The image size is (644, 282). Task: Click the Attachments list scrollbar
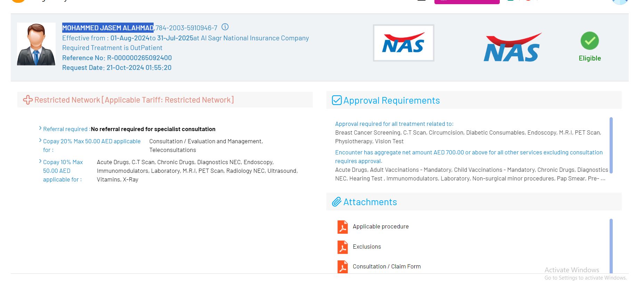click(611, 245)
